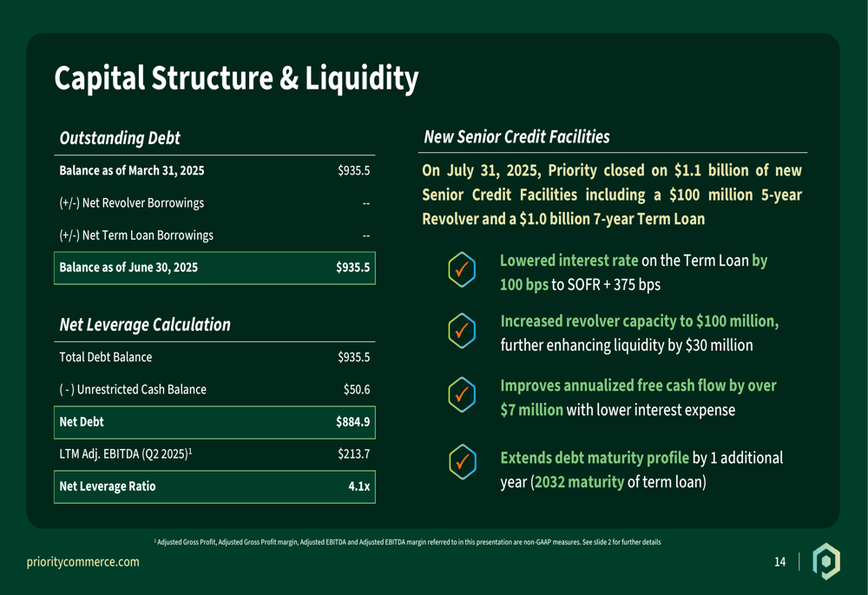The height and width of the screenshot is (595, 868).
Task: Click the slide number 14
Action: point(780,562)
